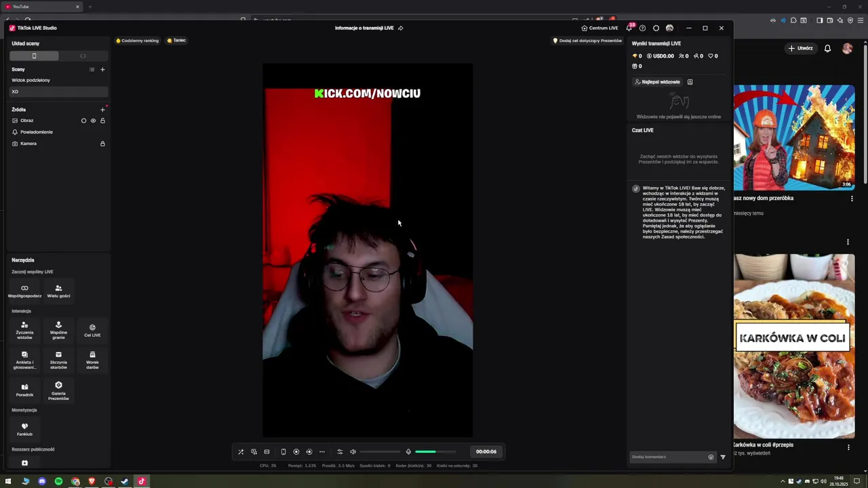Image resolution: width=868 pixels, height=488 pixels.
Task: Click the circle icon on Obraz row
Action: tap(84, 121)
